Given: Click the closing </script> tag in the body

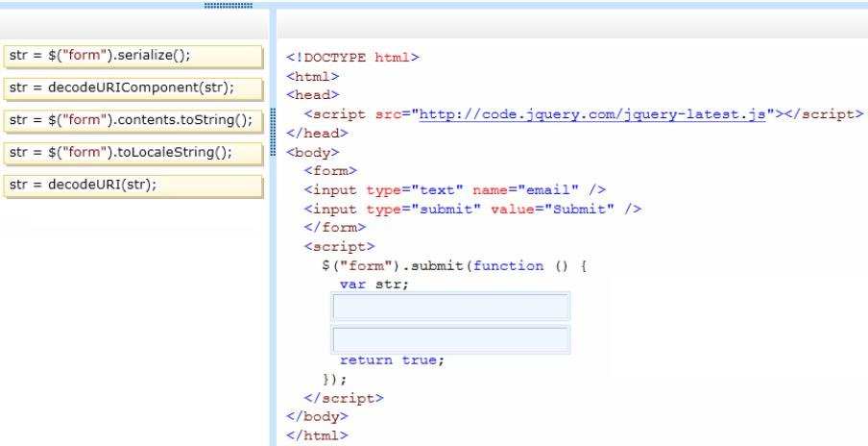Looking at the screenshot, I should pos(343,398).
